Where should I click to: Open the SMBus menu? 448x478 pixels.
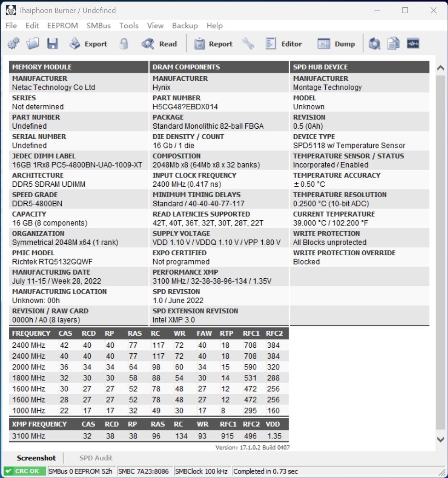coord(98,25)
